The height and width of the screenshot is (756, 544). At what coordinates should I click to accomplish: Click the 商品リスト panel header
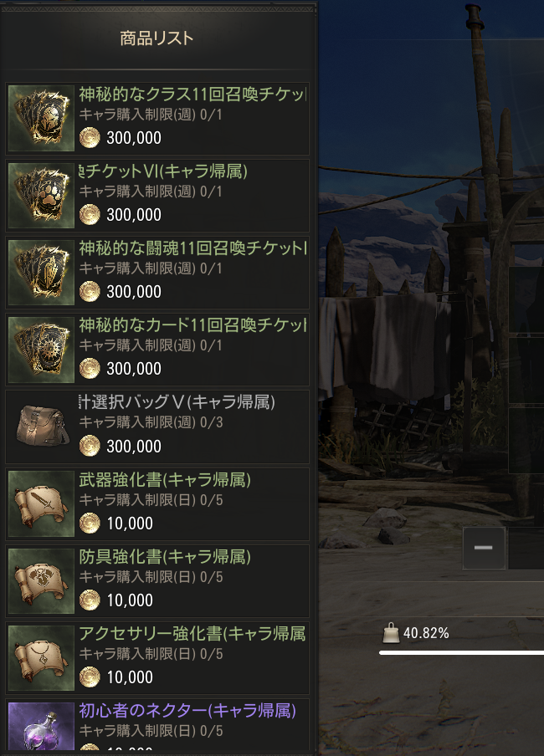tap(157, 38)
